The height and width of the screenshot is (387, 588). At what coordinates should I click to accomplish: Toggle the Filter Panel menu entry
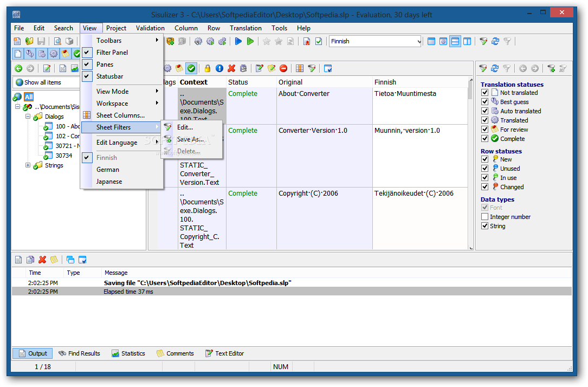(122, 53)
